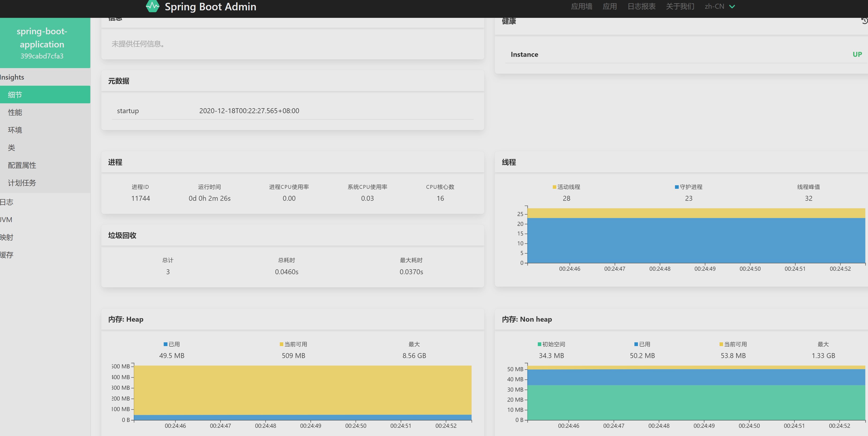Click the 活动线程 yellow legend square

point(554,187)
